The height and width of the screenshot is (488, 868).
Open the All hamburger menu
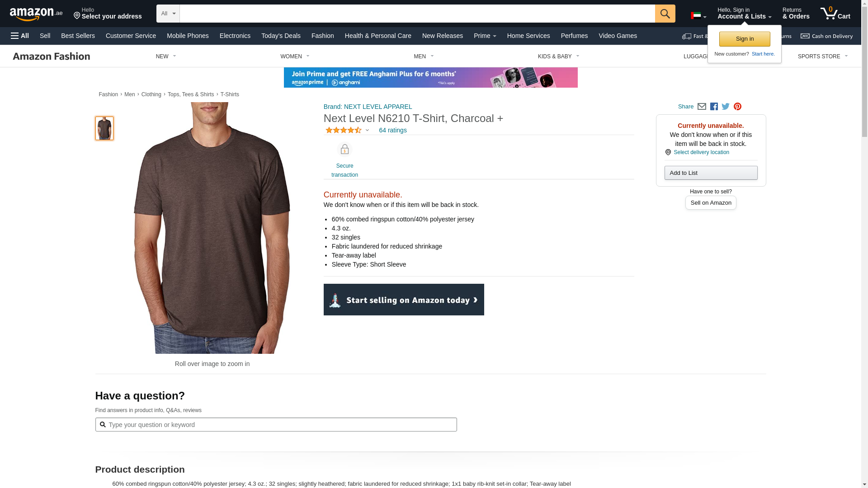[20, 36]
